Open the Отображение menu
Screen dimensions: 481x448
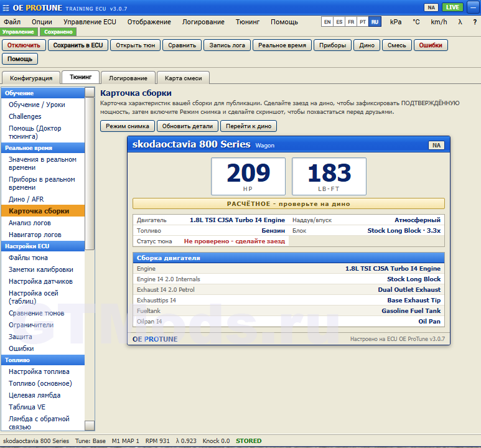pos(149,22)
